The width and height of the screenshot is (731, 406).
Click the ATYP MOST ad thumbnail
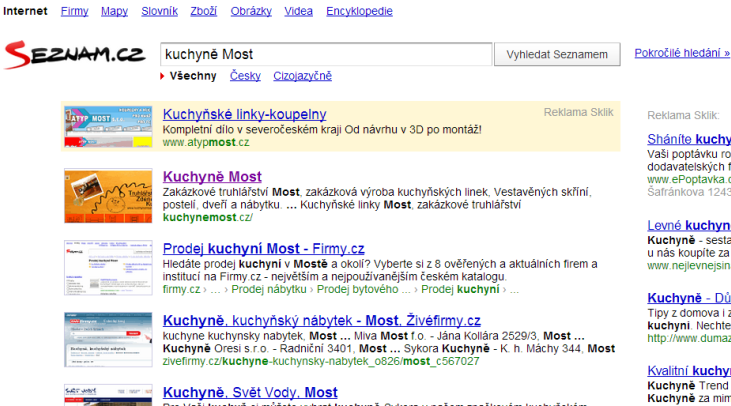point(108,127)
